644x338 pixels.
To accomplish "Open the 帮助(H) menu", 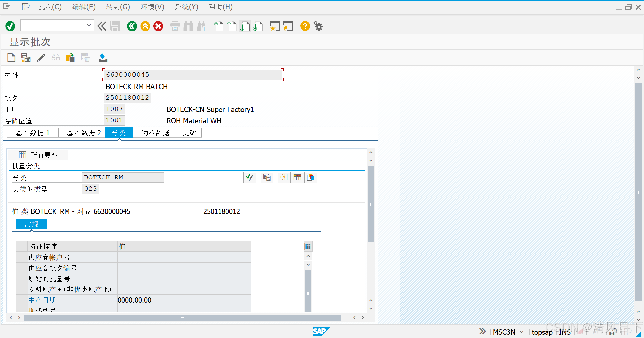I will pyautogui.click(x=221, y=7).
